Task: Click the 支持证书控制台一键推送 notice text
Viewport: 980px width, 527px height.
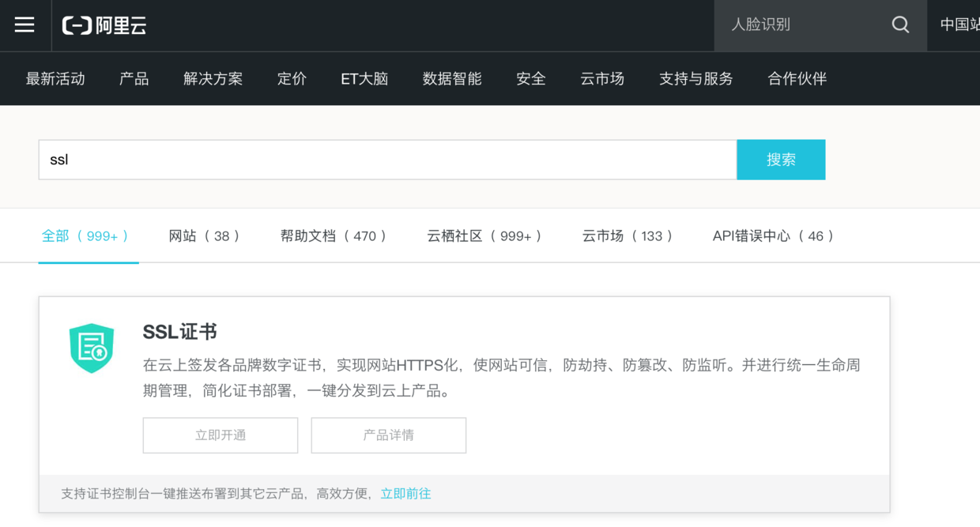Action: click(x=217, y=494)
